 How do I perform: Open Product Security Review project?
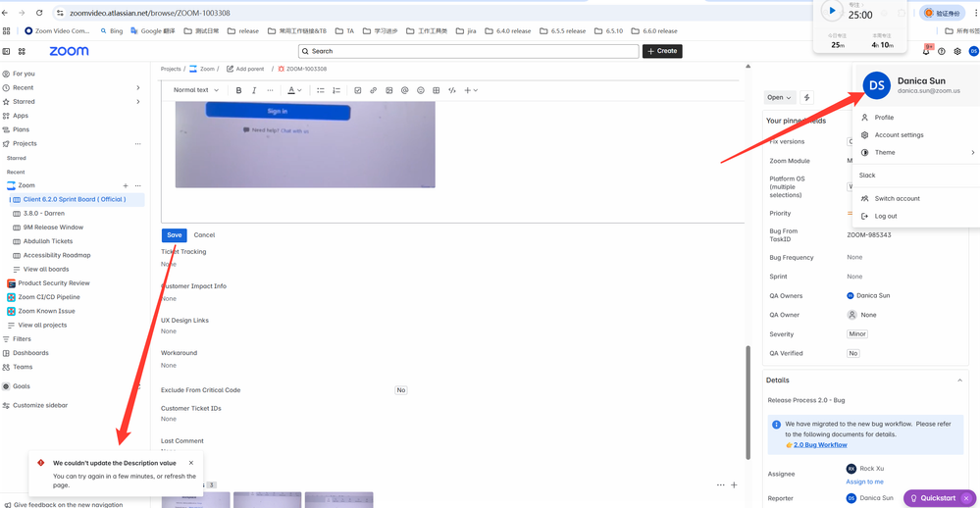(54, 283)
